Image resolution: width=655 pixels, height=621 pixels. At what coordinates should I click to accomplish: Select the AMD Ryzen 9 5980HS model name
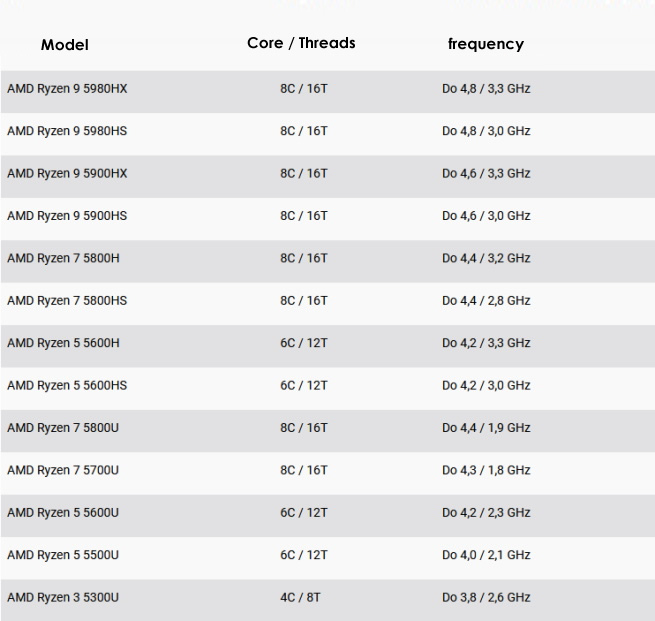pos(67,131)
